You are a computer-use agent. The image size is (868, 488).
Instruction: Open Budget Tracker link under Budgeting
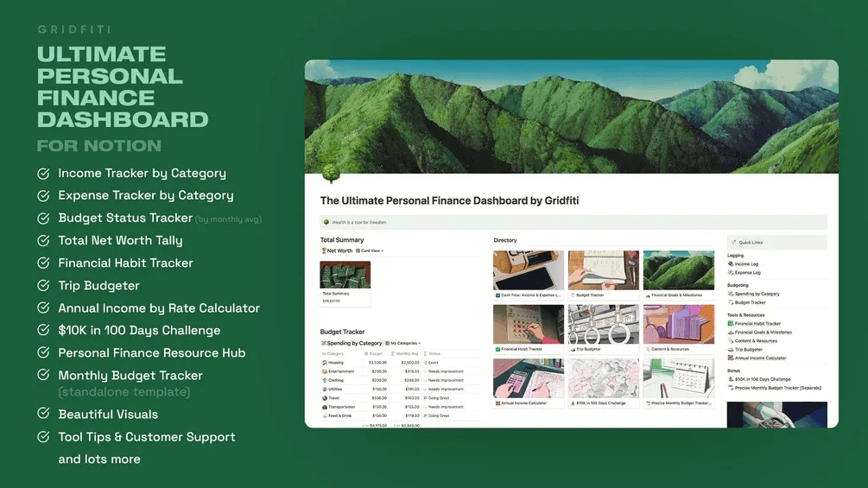click(x=747, y=302)
